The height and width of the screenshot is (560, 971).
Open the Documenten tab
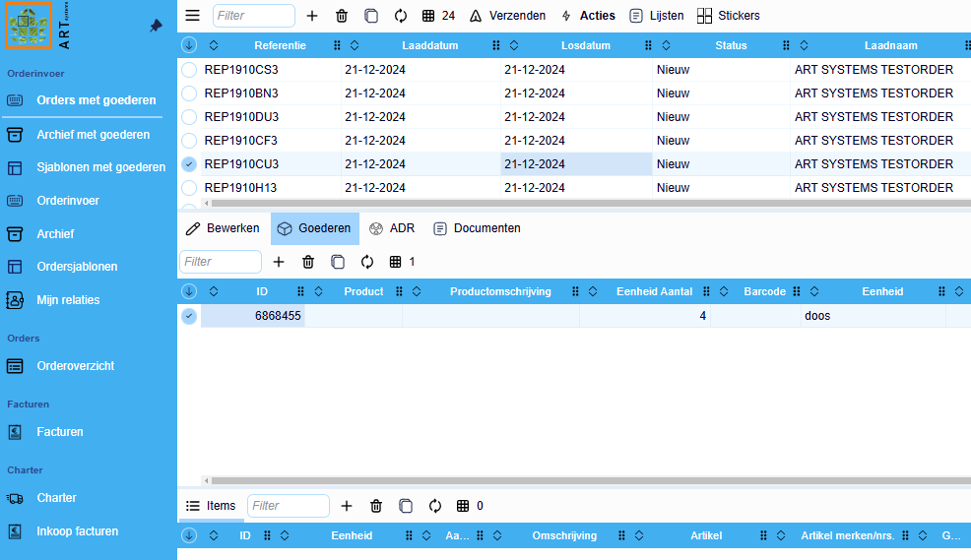point(477,228)
